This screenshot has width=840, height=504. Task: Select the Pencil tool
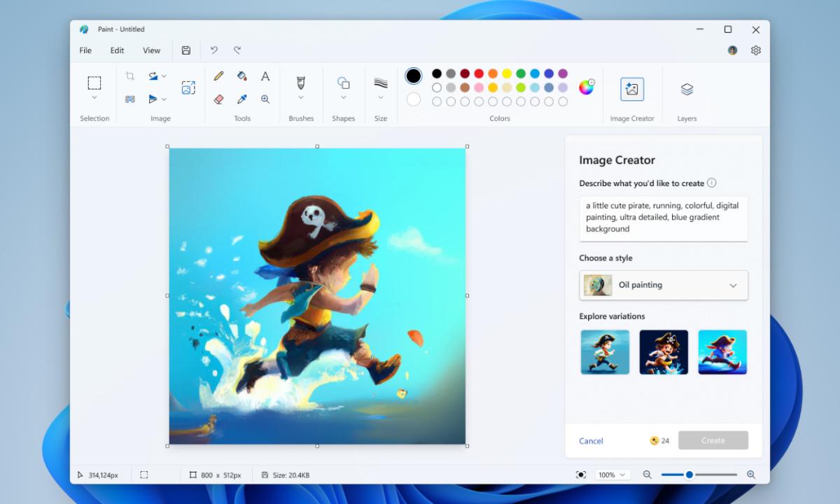point(218,76)
